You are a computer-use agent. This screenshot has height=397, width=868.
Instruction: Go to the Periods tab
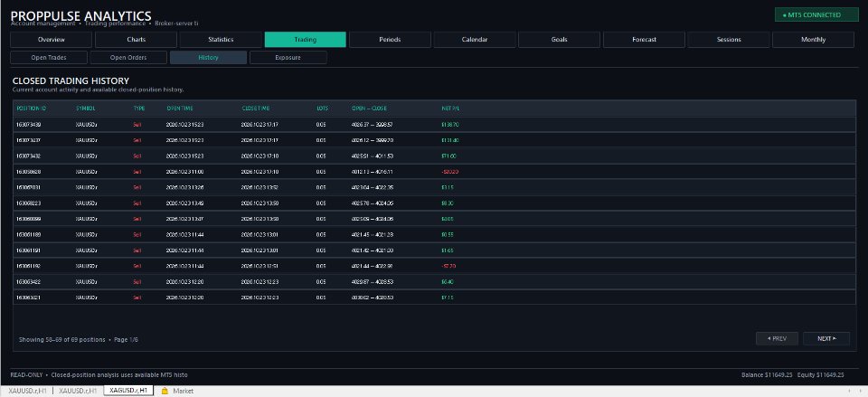[391, 39]
